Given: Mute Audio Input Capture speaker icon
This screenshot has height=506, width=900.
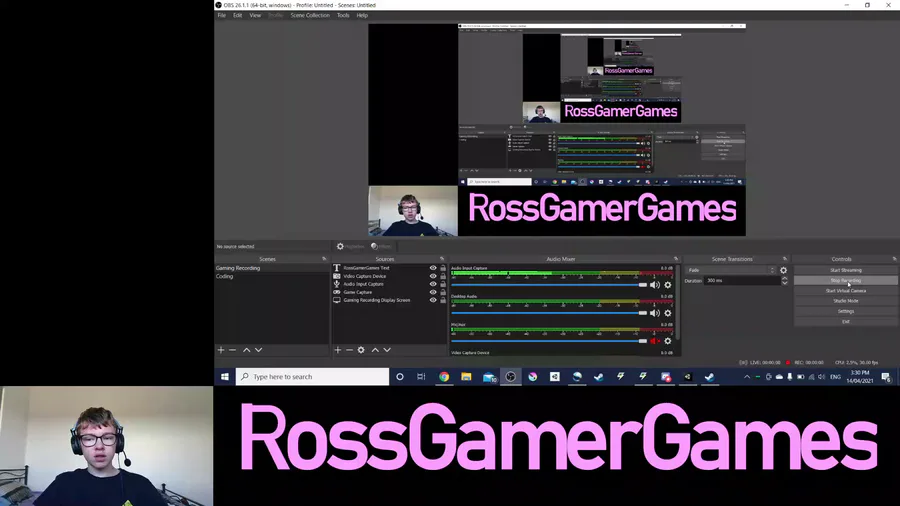Looking at the screenshot, I should [x=655, y=285].
